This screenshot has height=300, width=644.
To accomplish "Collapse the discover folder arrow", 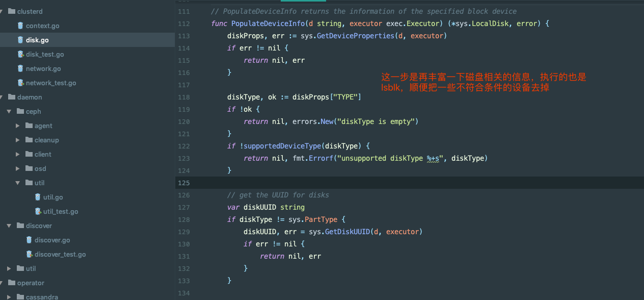I will point(9,226).
